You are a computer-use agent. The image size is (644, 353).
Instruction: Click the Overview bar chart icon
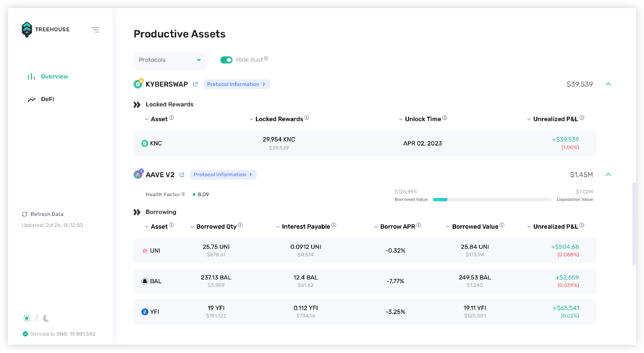pyautogui.click(x=31, y=77)
